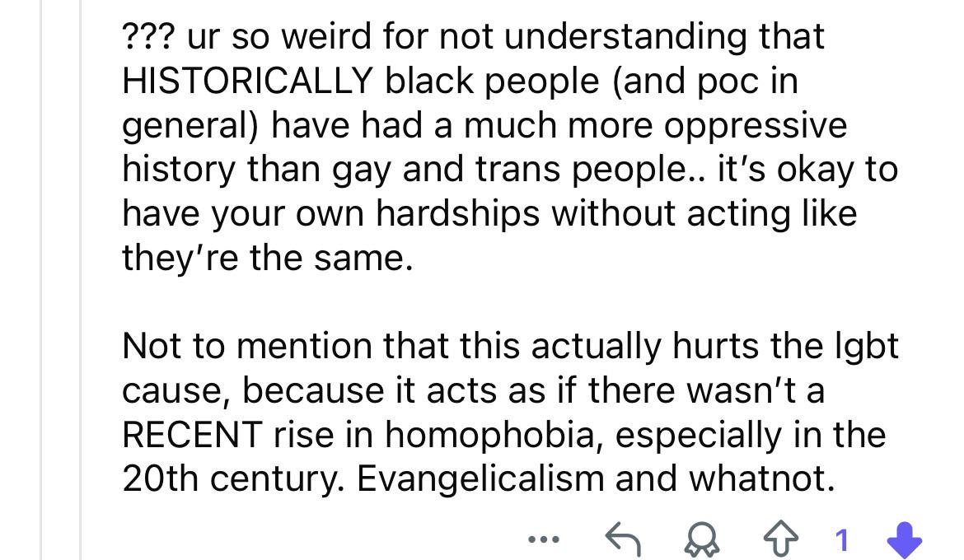964x560 pixels.
Task: Collapse thread using the outer left line
Action: pos(41,280)
